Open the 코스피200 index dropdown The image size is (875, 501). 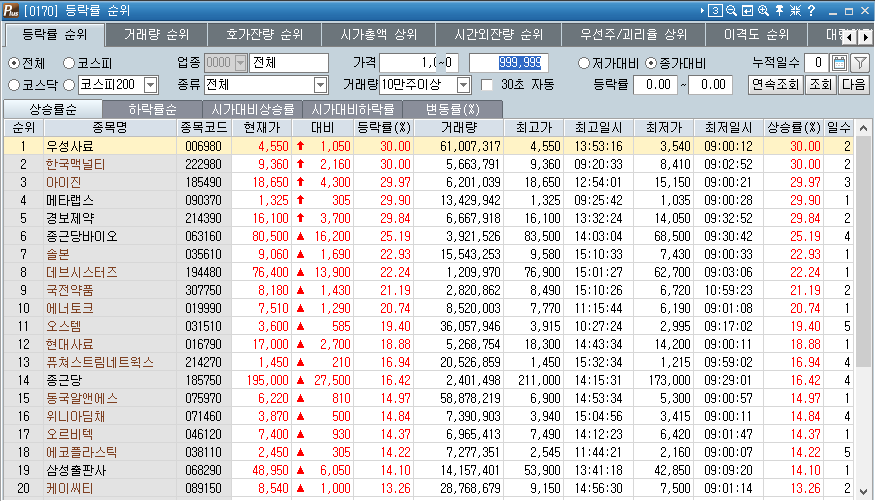pos(151,85)
